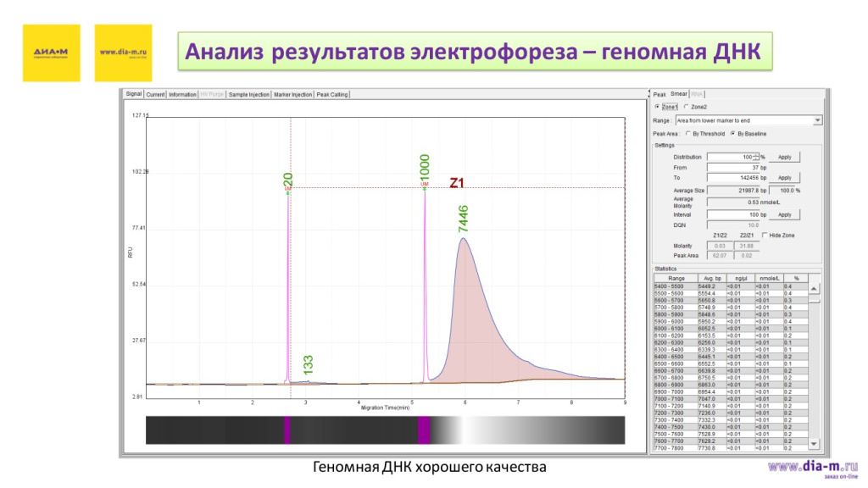Switch to the Peak tab in the right panel
868x488 pixels.
click(x=659, y=94)
